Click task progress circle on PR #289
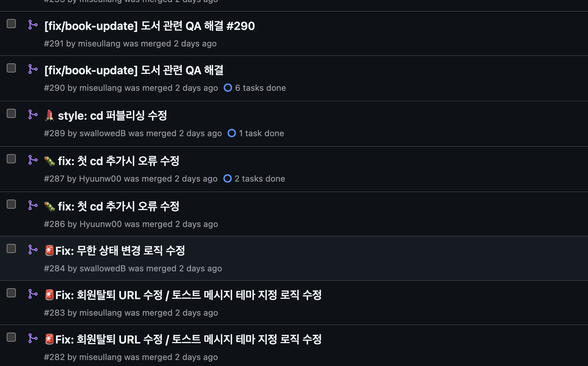Image resolution: width=588 pixels, height=366 pixels. [232, 133]
